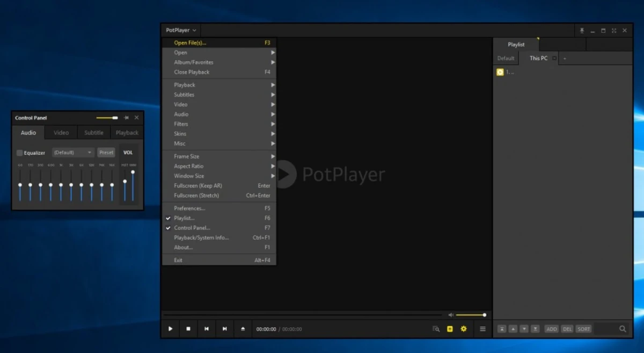Viewport: 644px width, 353px height.
Task: Click the pin icon in Control Panel title
Action: [x=126, y=118]
